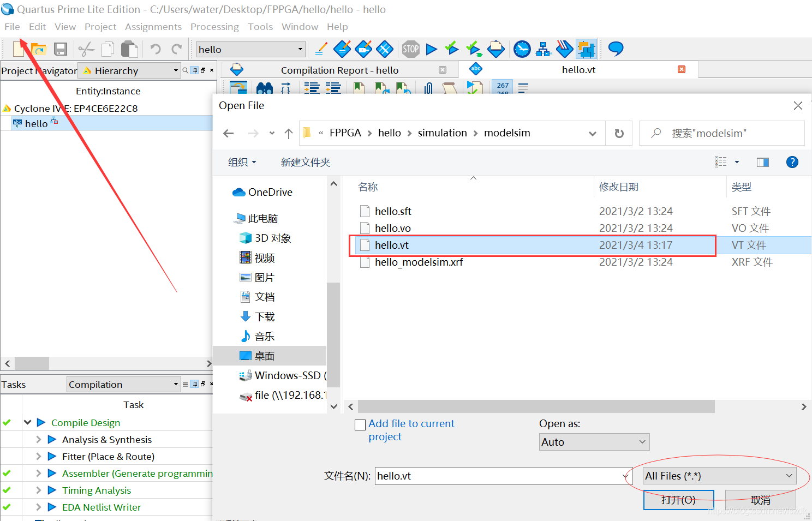
Task: Open the project name hello dropdown
Action: point(300,49)
